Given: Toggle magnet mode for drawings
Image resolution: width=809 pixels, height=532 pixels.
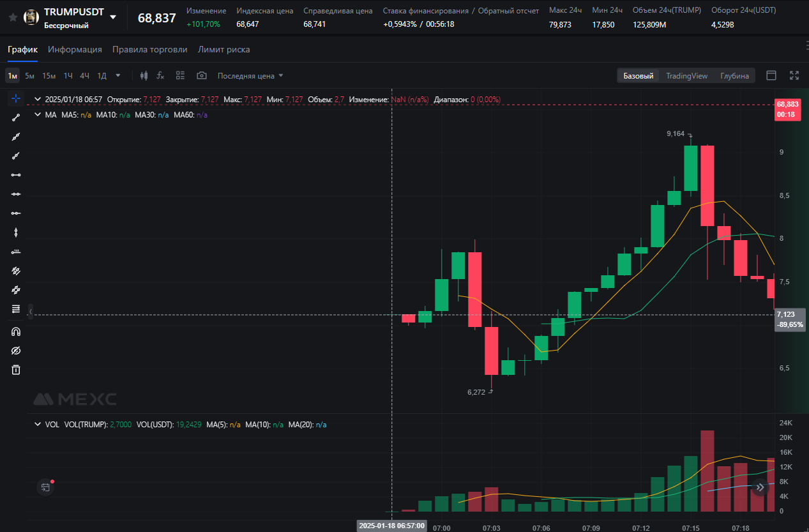Looking at the screenshot, I should 16,331.
